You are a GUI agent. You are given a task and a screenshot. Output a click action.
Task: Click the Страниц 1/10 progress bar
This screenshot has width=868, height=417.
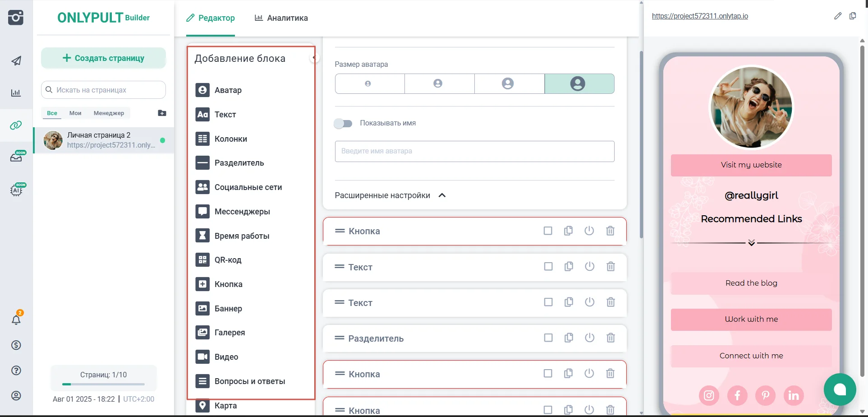[x=104, y=384]
